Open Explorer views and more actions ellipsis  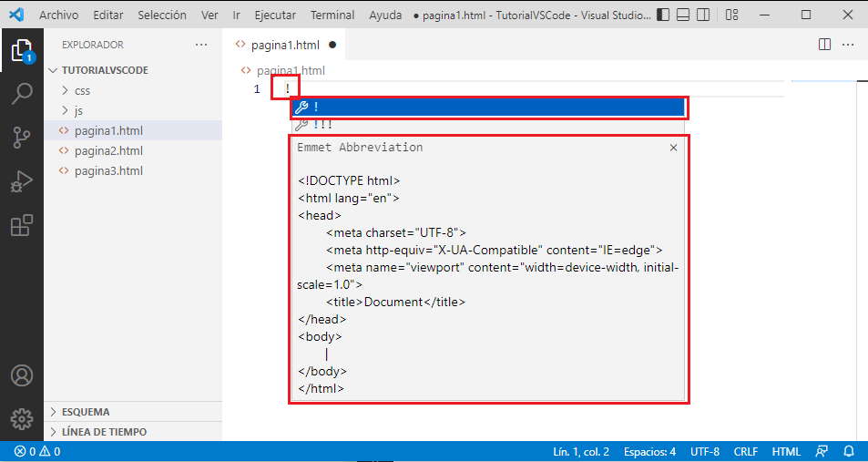coord(201,45)
